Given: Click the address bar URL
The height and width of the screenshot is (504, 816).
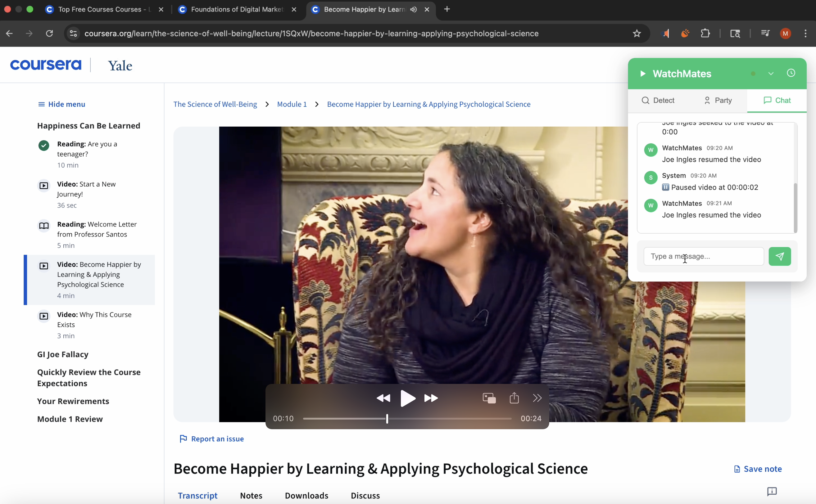Looking at the screenshot, I should pos(311,33).
